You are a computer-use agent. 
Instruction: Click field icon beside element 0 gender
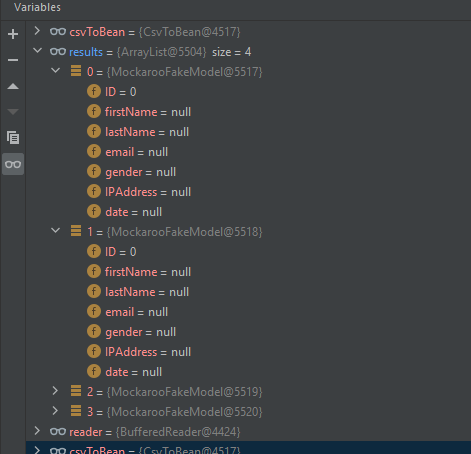94,171
